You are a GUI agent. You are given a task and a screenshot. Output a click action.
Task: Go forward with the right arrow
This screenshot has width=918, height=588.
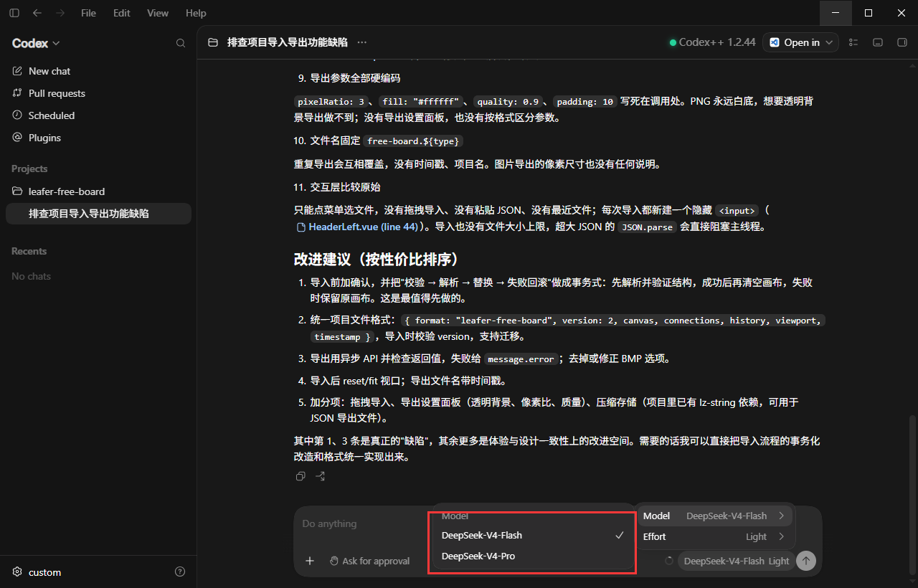[x=60, y=13]
